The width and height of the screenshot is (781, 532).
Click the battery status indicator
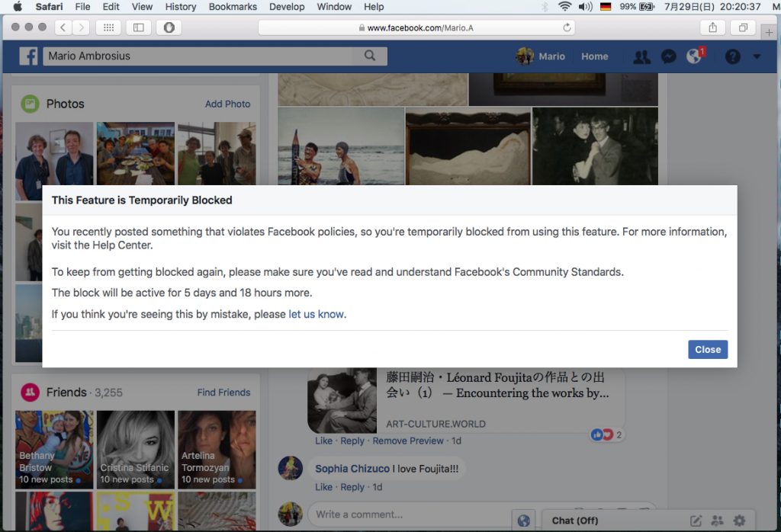637,6
